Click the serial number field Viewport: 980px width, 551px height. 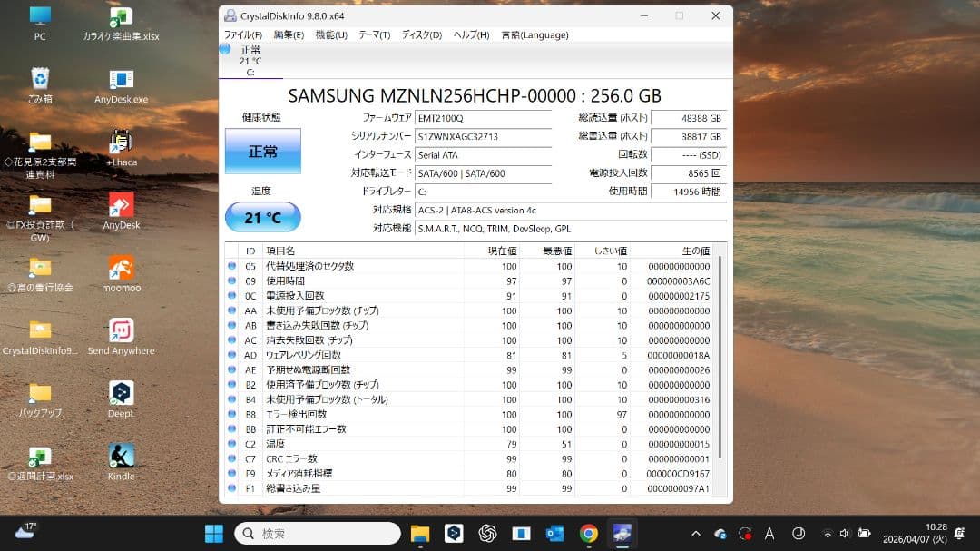[x=483, y=136]
